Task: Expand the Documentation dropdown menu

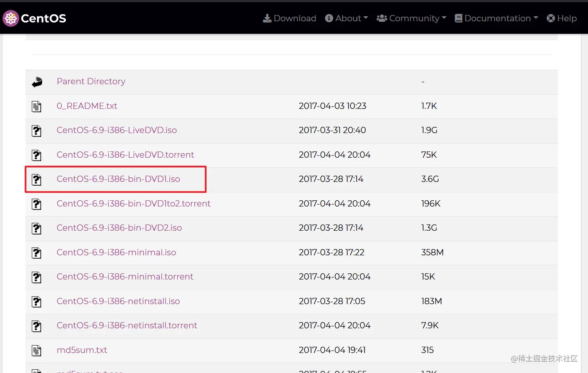Action: (497, 18)
